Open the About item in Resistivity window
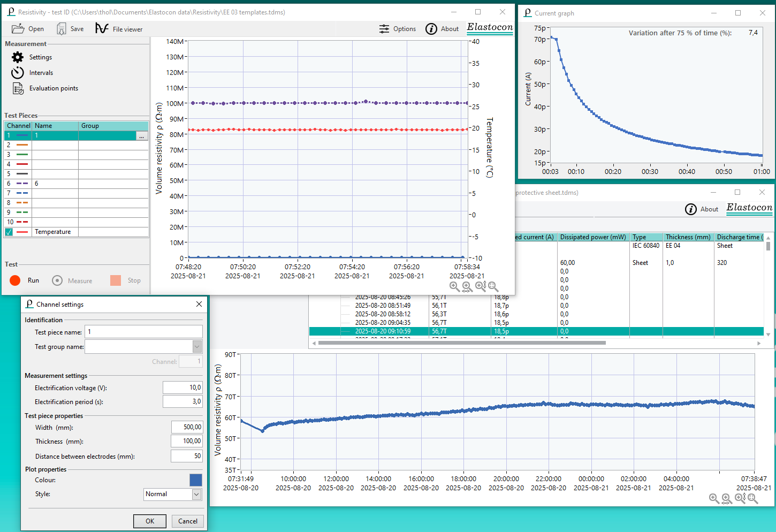Screen dimensions: 776x532 442,29
